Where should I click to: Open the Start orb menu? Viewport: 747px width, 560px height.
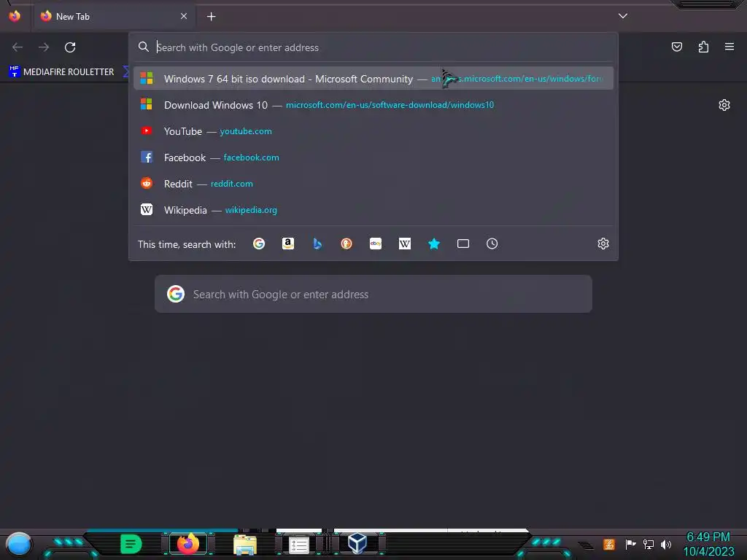click(x=19, y=544)
